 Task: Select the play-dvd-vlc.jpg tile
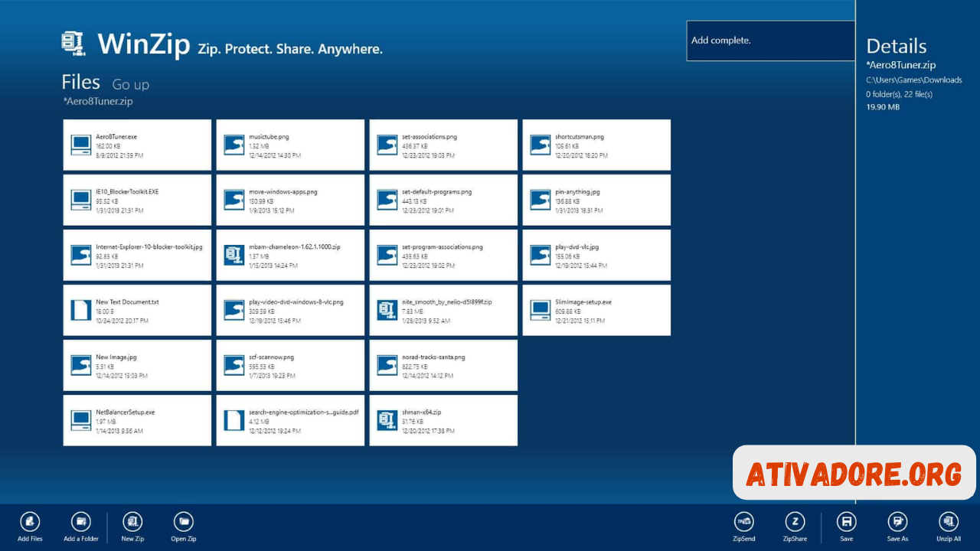[x=596, y=255]
